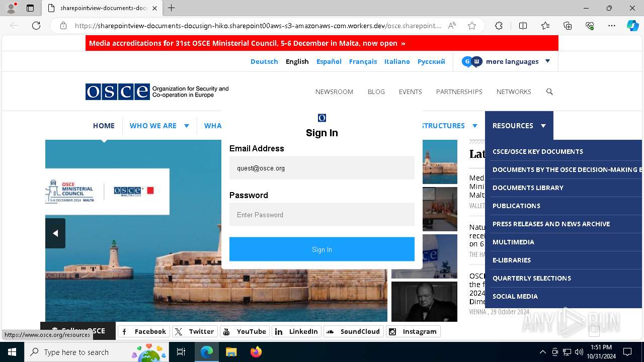Expand the RESOURCES dropdown arrow
The image size is (644, 362).
click(x=543, y=126)
